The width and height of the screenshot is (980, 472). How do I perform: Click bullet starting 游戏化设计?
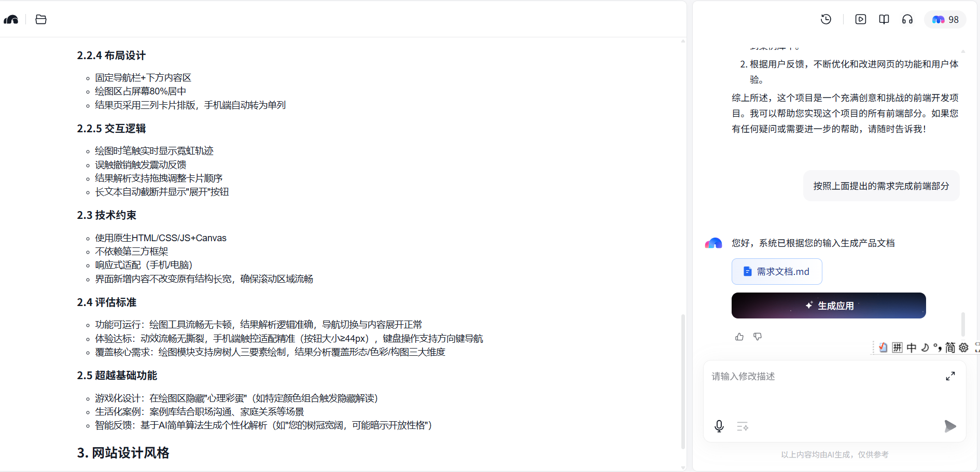pyautogui.click(x=236, y=398)
